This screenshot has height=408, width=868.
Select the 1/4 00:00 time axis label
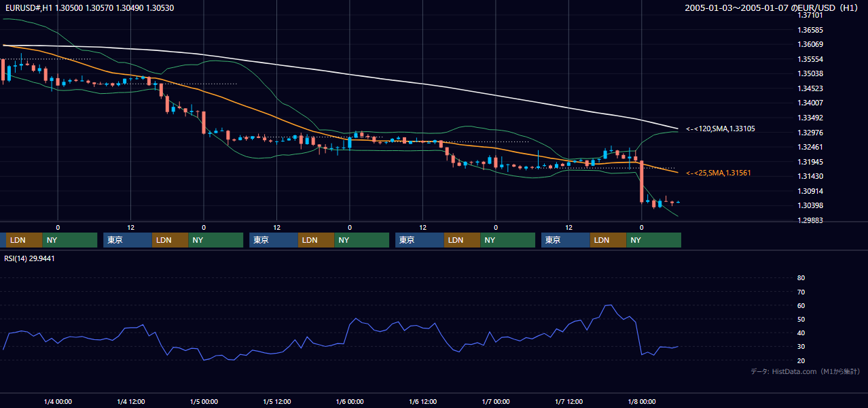(57, 401)
